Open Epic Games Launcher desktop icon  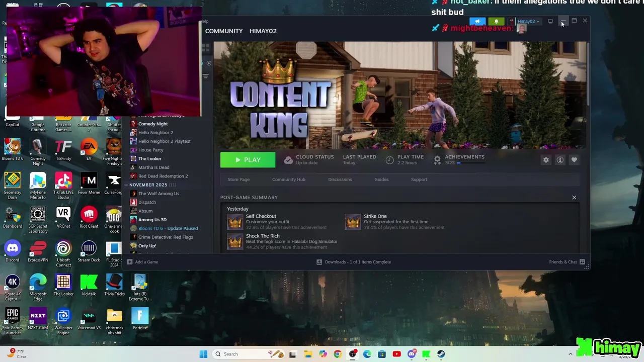(13, 321)
